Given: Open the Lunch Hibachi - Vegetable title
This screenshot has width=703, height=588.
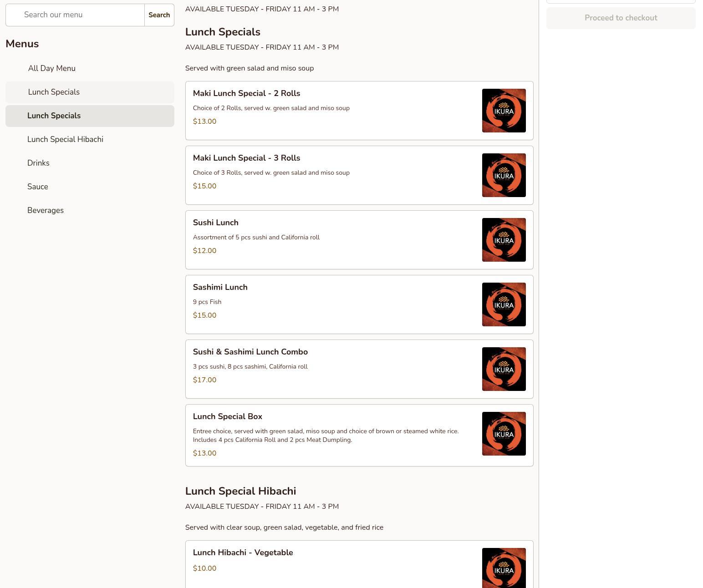Looking at the screenshot, I should (x=243, y=553).
